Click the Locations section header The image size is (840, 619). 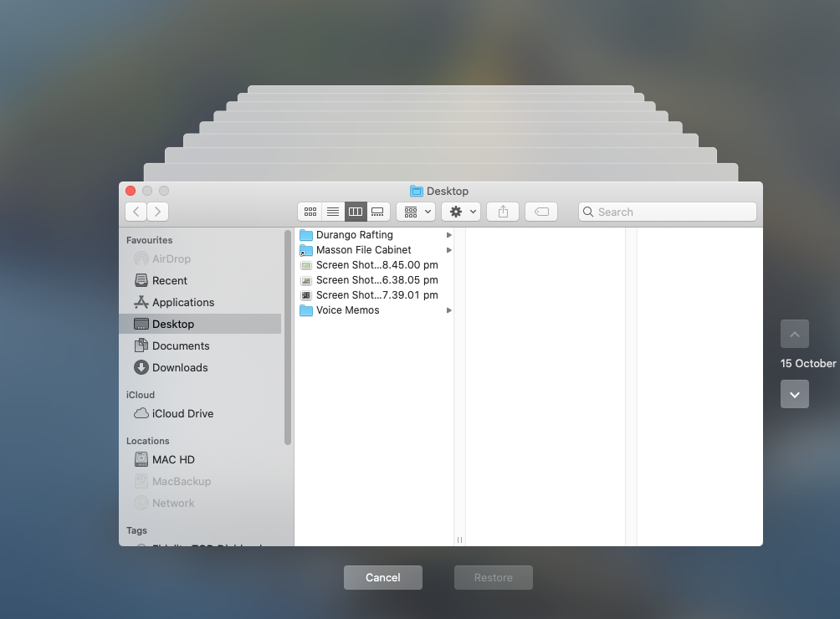(148, 441)
